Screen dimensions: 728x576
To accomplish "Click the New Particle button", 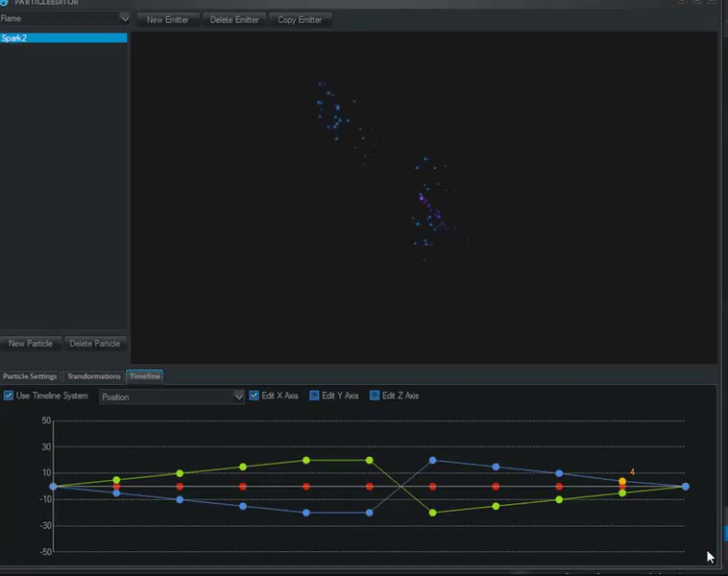I will click(x=31, y=344).
